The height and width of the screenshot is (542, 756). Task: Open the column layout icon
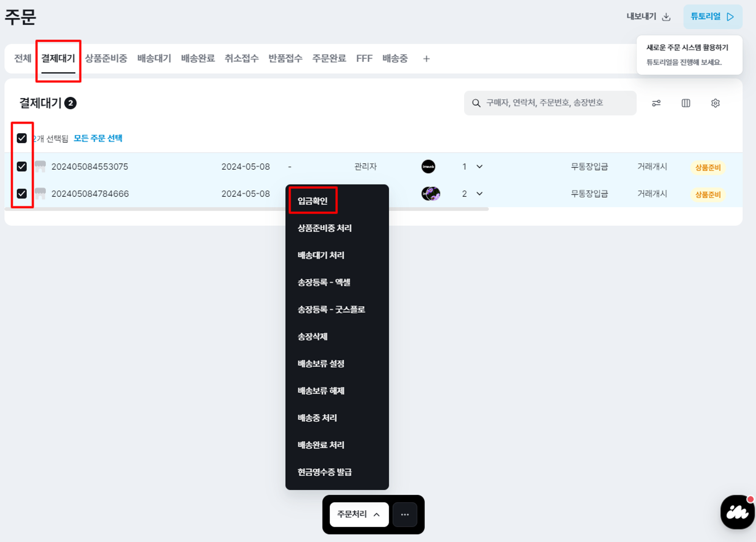[x=686, y=103]
